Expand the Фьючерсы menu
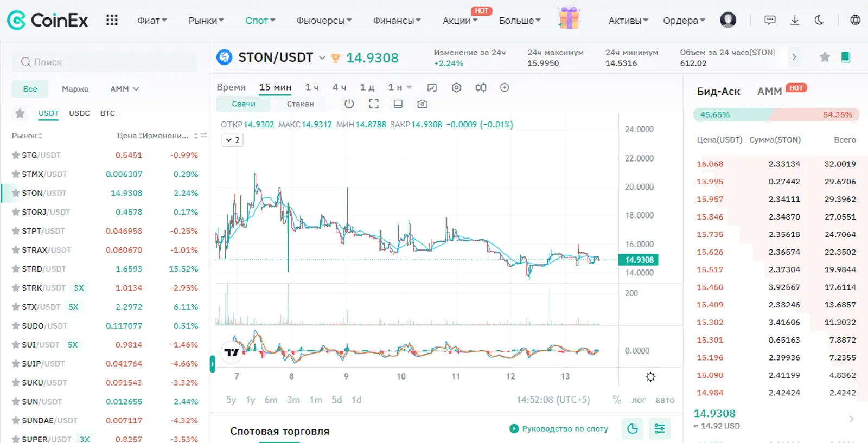Viewport: 868px width, 443px height. click(324, 21)
